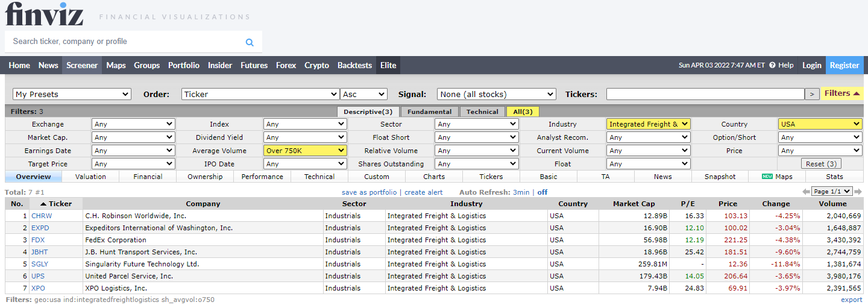
Task: Click the Reset (3) button
Action: 821,164
